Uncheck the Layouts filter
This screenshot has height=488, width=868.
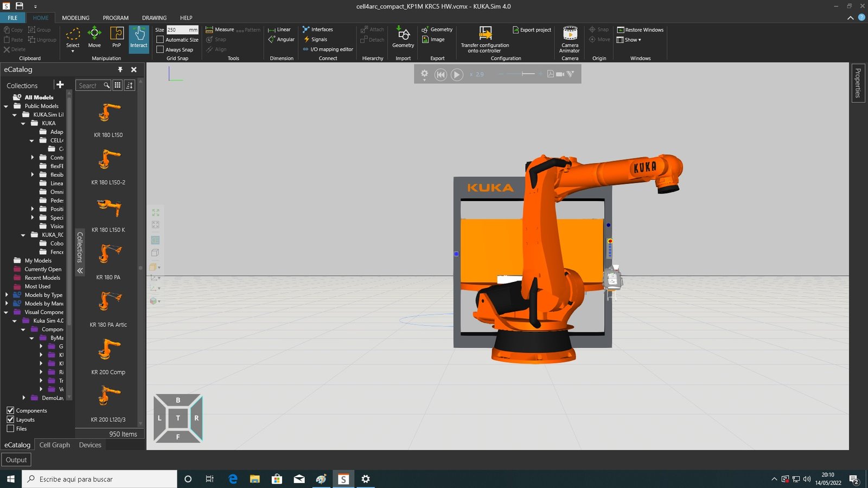(x=10, y=420)
